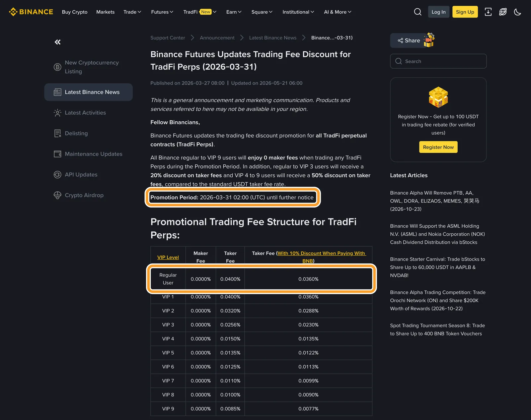531x420 pixels.
Task: Click Support Center breadcrumb
Action: tap(168, 38)
